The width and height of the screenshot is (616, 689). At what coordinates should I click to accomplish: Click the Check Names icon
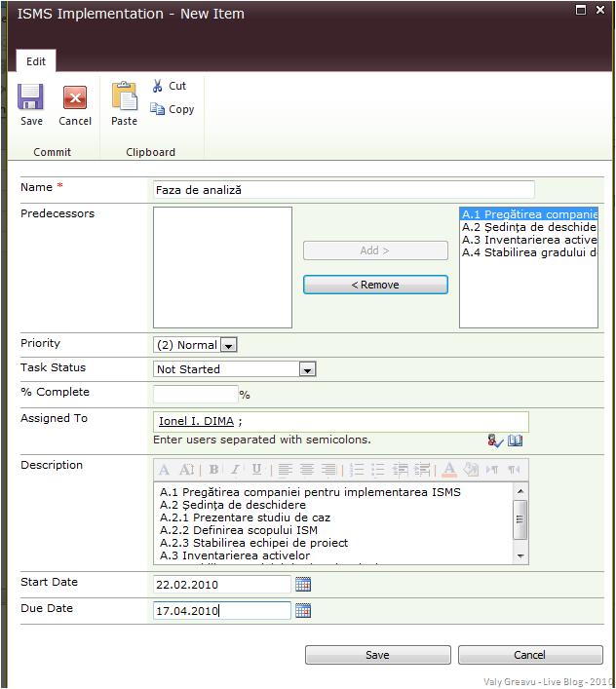[495, 440]
